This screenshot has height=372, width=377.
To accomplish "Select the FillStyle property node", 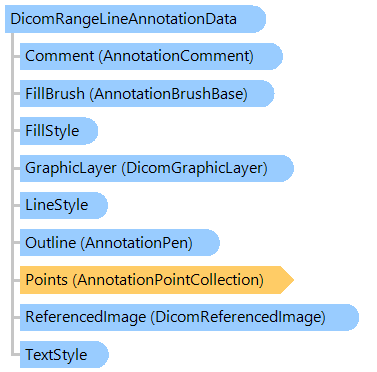I will [59, 131].
